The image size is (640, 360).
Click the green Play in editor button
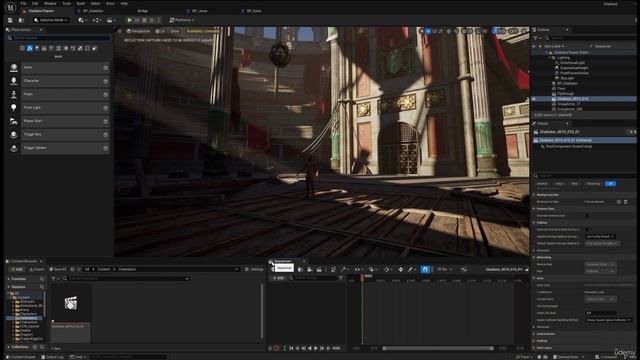(129, 20)
